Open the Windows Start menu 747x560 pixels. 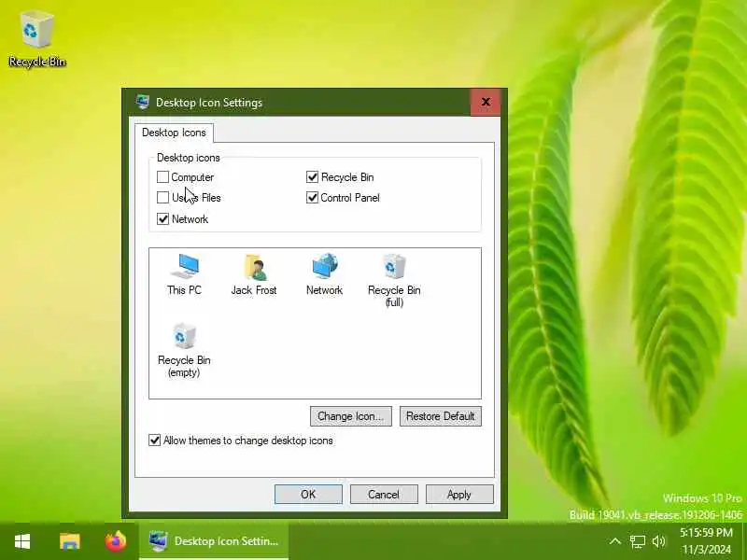(x=22, y=541)
